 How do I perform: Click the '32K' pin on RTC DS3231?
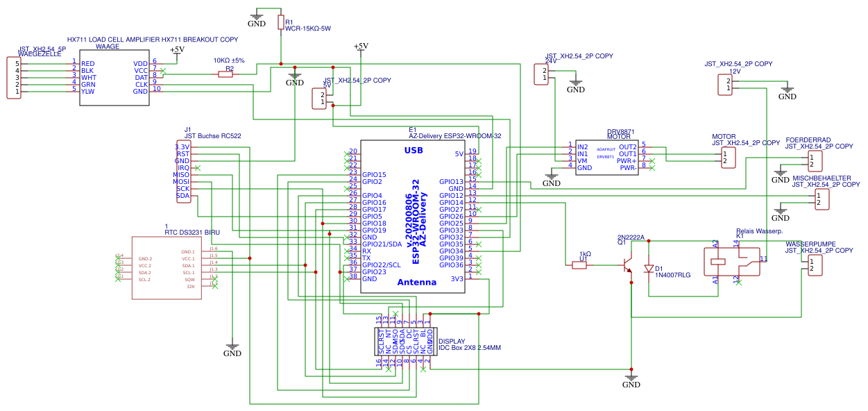(190, 286)
